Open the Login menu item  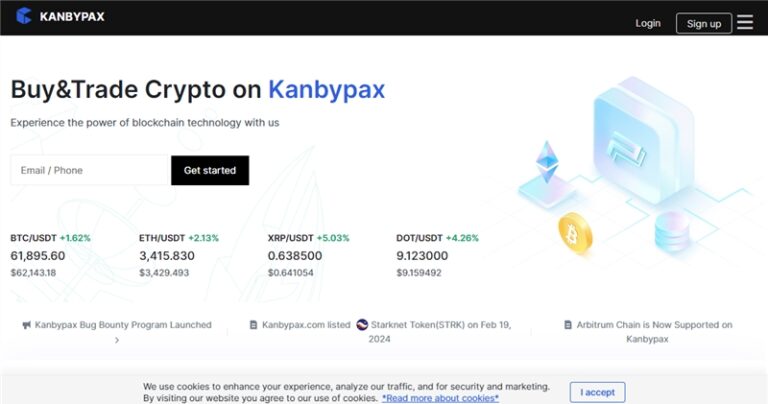click(x=648, y=23)
